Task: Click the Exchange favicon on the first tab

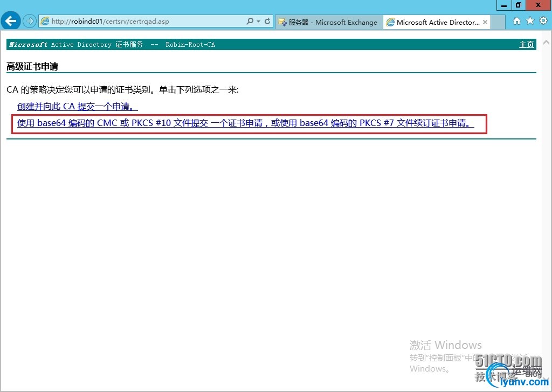Action: [x=283, y=22]
